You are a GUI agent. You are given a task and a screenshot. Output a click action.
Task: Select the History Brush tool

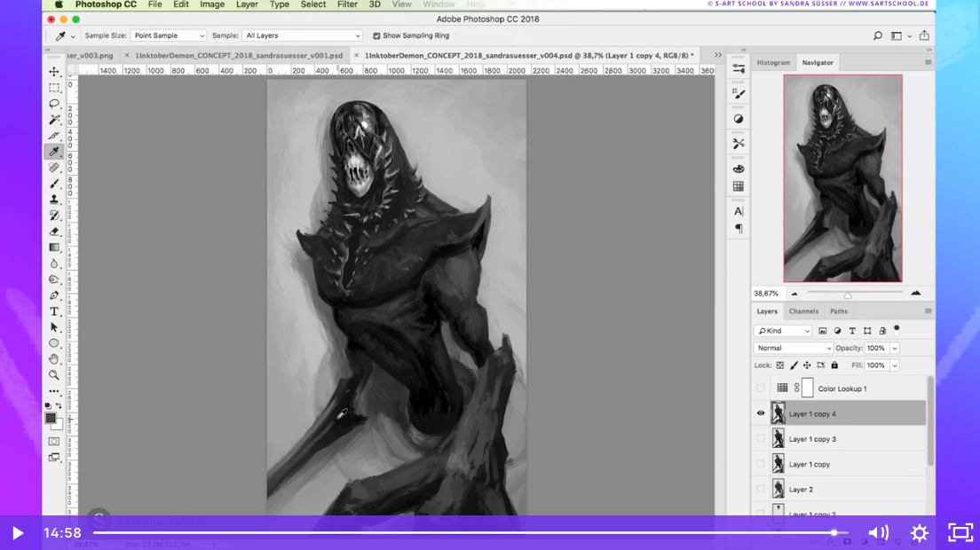click(54, 216)
